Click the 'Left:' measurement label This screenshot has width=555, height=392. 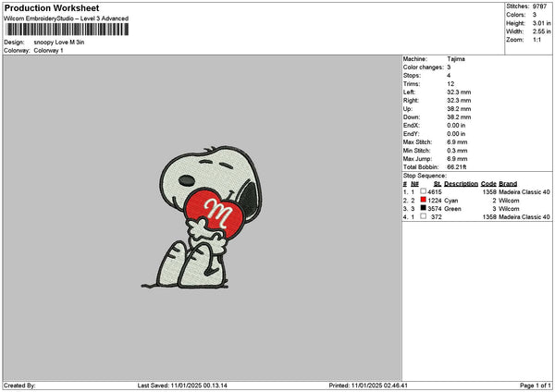[410, 92]
